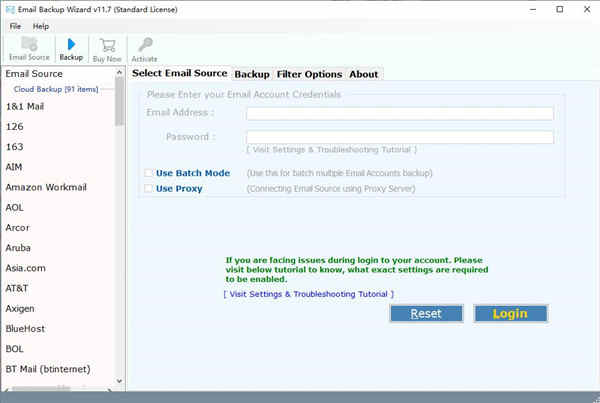The width and height of the screenshot is (600, 403).
Task: Open the Filter Options tab
Action: point(309,74)
